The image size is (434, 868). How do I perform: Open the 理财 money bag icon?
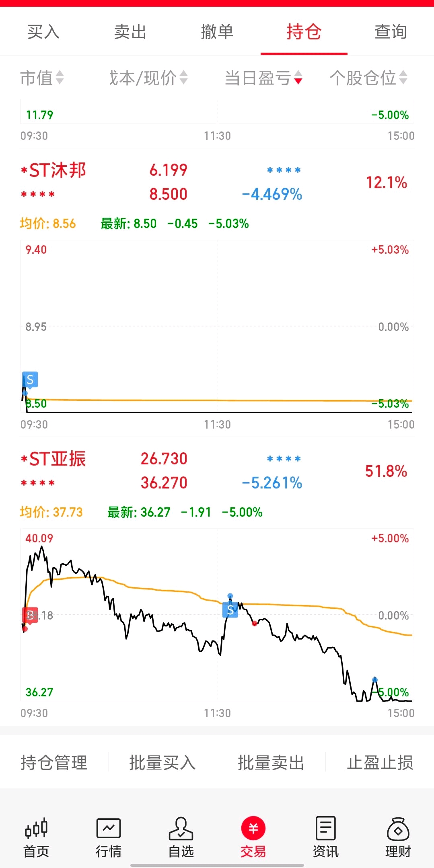click(x=398, y=829)
